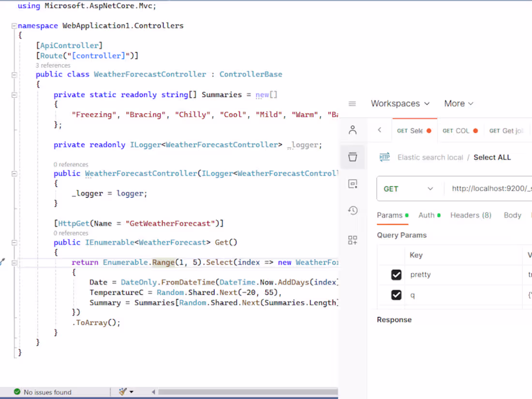Viewport: 532px width, 399px height.
Task: Click the account person icon in the sidebar
Action: pyautogui.click(x=352, y=130)
